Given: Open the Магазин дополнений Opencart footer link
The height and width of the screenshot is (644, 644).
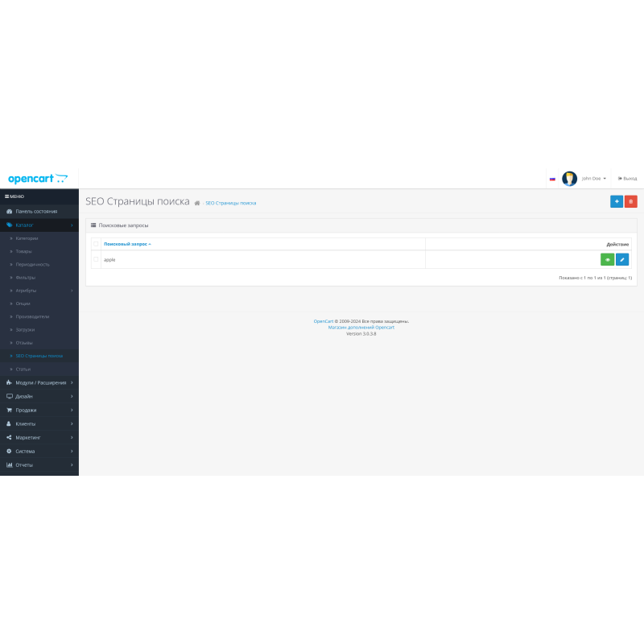Looking at the screenshot, I should pyautogui.click(x=361, y=327).
